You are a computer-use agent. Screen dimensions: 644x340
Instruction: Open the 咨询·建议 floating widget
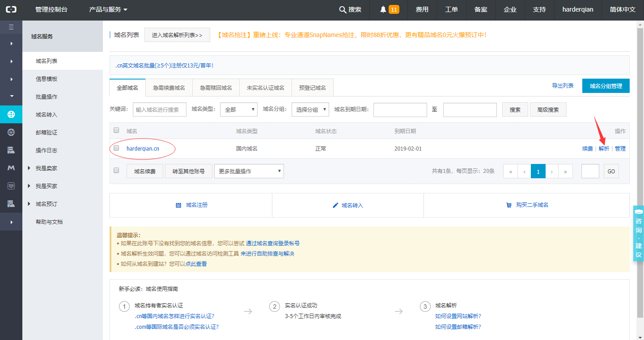point(639,234)
